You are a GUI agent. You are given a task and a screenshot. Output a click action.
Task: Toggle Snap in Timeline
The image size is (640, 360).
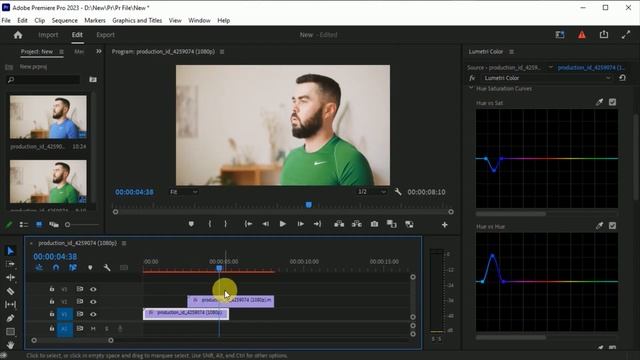pyautogui.click(x=56, y=268)
